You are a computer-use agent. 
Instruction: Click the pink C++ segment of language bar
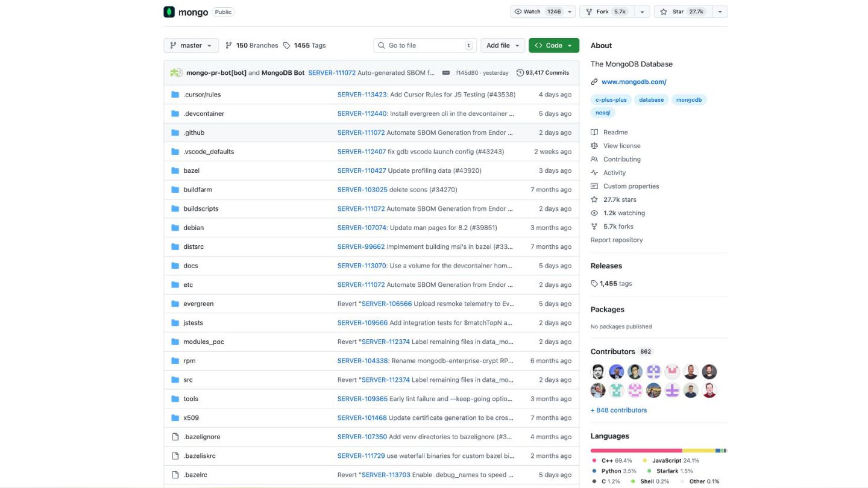pos(636,451)
